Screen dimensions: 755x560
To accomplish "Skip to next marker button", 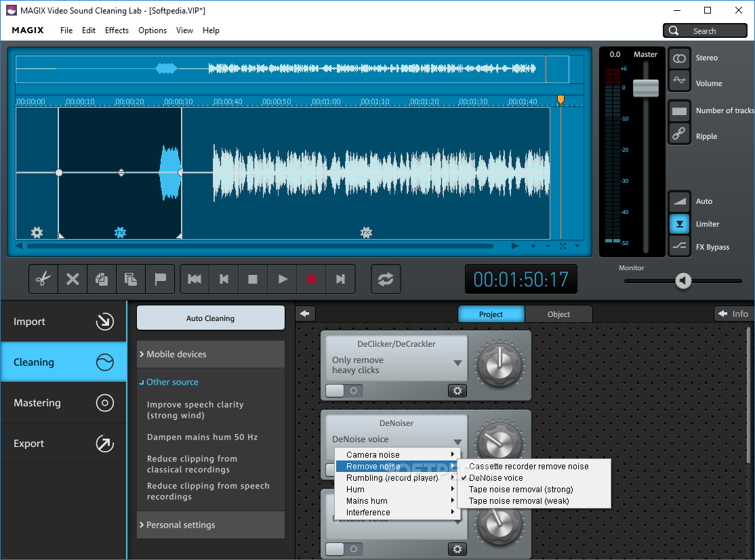I will (x=340, y=279).
